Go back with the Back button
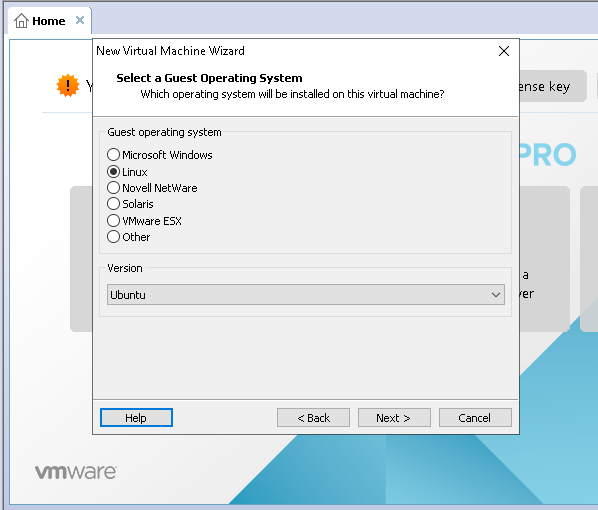This screenshot has height=510, width=598. (313, 418)
